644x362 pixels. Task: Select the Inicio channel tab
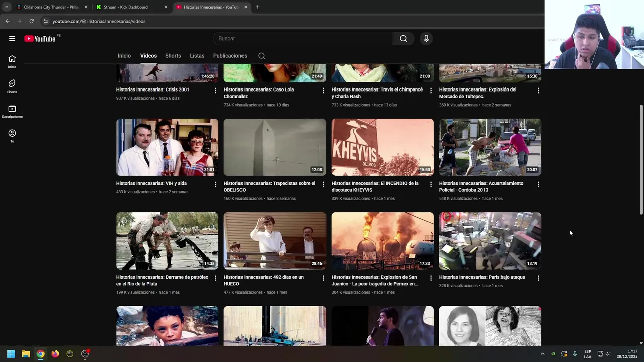(x=124, y=56)
